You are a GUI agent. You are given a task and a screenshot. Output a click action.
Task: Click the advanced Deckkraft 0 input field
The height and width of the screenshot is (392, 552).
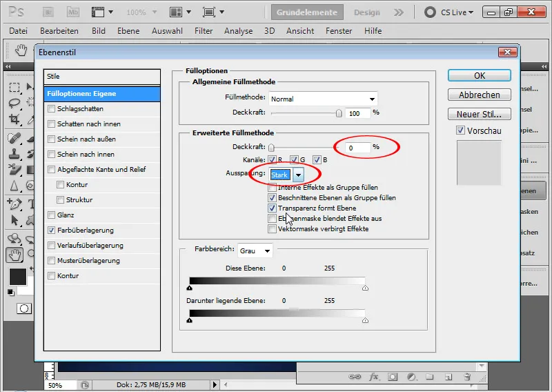pyautogui.click(x=358, y=148)
